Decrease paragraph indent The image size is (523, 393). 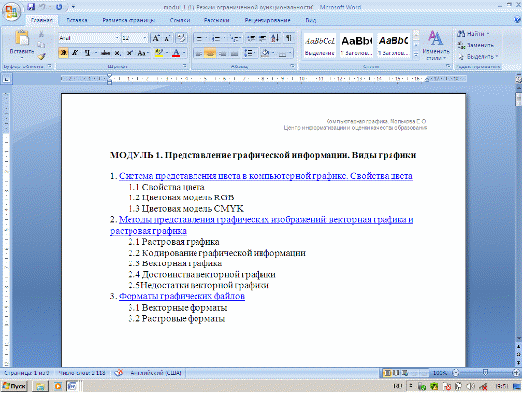click(251, 38)
